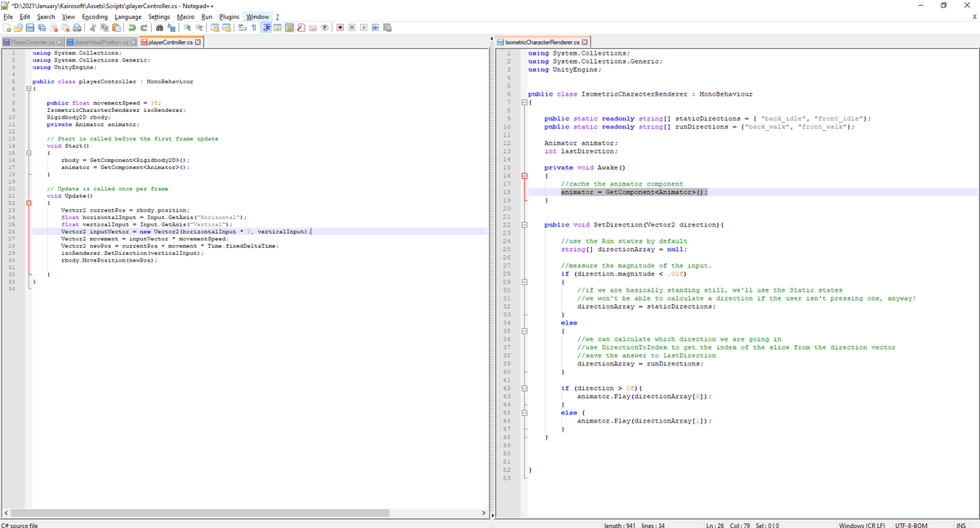Screen dimensions: 980x528
Task: Close the playerController.cs tab
Action: click(x=197, y=41)
